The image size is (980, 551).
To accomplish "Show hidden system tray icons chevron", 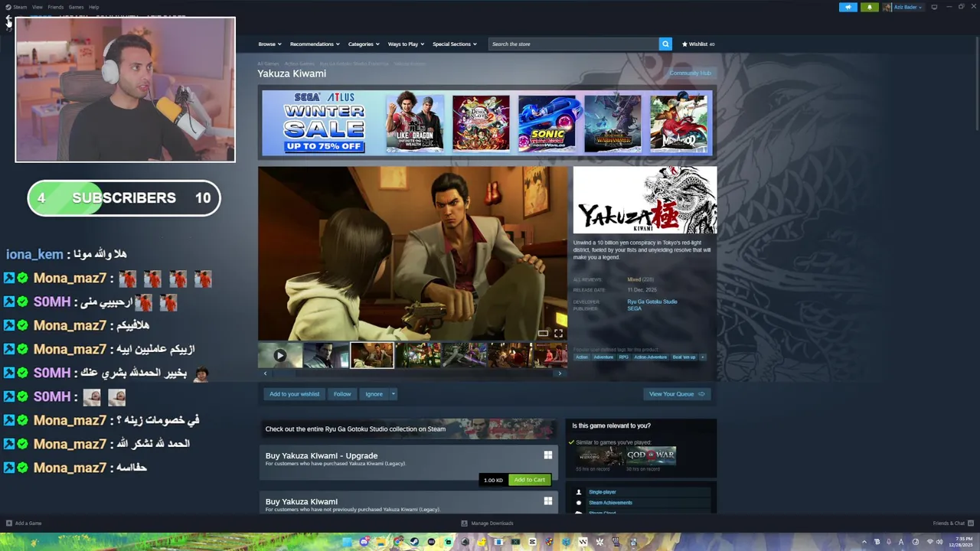I will coord(864,542).
